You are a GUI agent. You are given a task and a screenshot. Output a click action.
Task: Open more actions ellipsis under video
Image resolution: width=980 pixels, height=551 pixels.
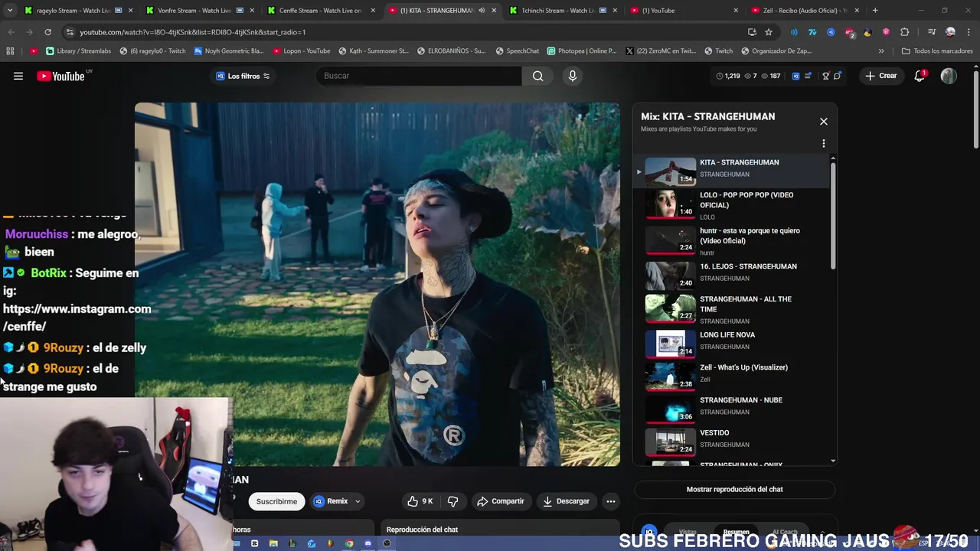(x=610, y=501)
